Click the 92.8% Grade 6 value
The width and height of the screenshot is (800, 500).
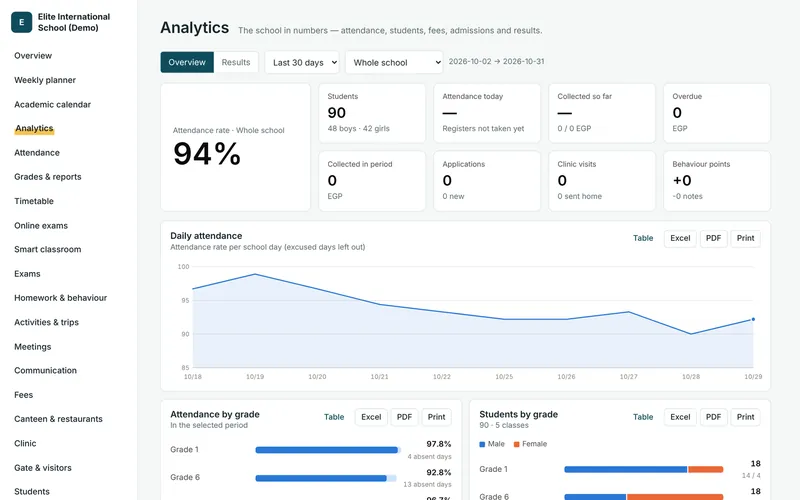click(439, 472)
